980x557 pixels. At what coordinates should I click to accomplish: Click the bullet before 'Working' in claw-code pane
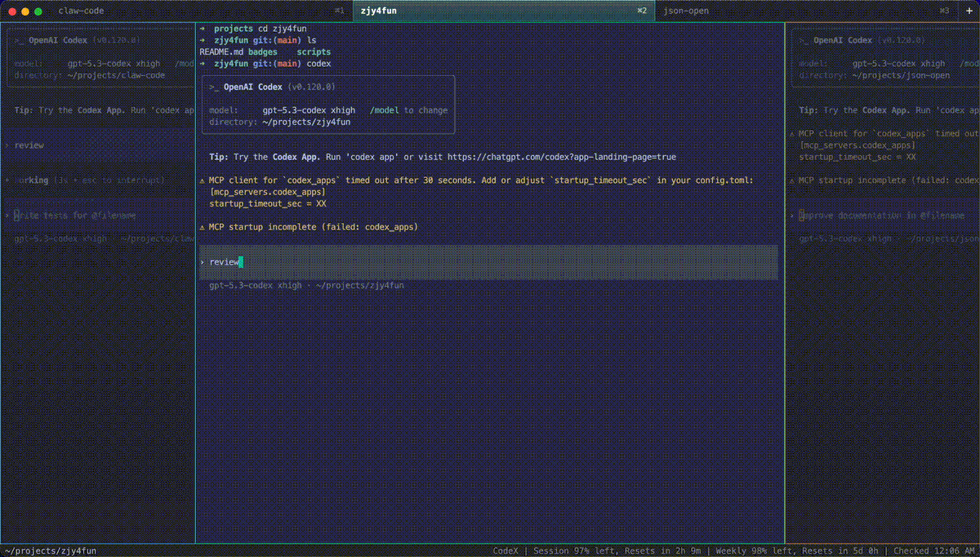pyautogui.click(x=7, y=180)
